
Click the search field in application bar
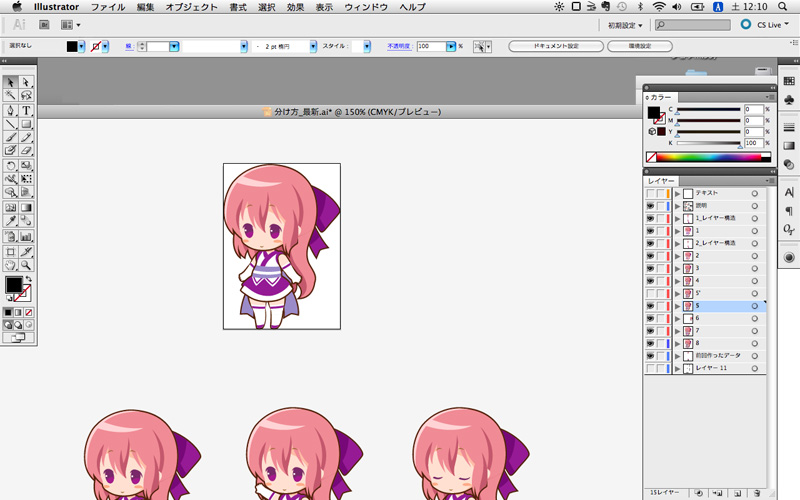pos(693,24)
